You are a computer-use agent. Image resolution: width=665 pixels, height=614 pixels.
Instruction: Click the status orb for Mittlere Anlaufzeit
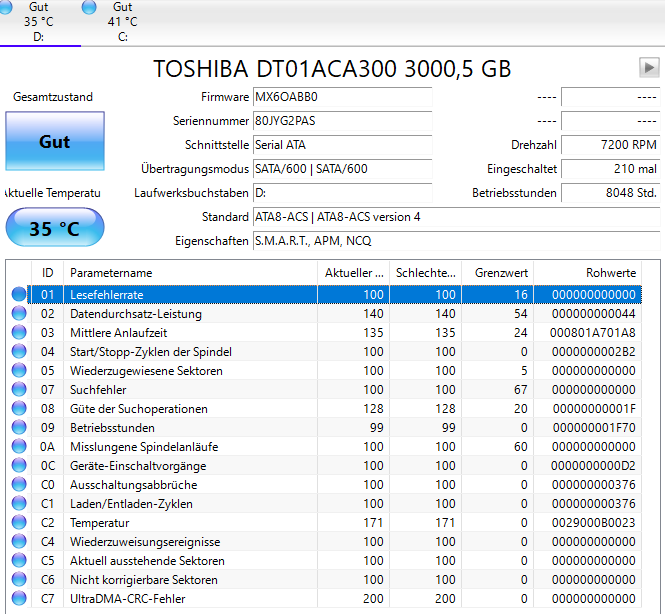(19, 332)
